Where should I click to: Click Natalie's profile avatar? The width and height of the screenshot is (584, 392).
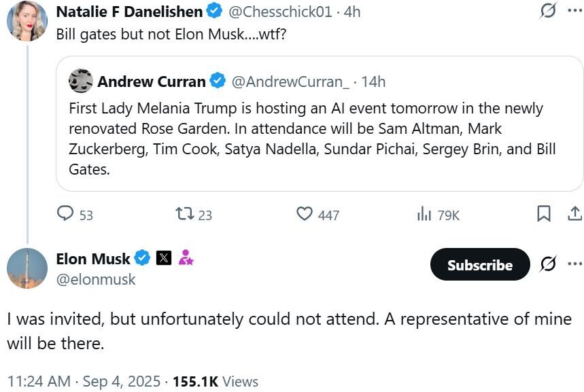pyautogui.click(x=27, y=20)
